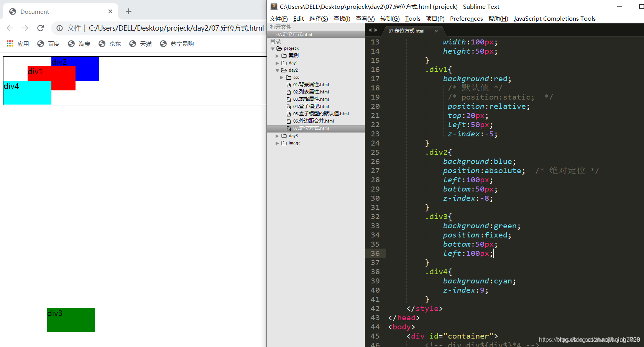Reload the page in the browser

tap(41, 28)
